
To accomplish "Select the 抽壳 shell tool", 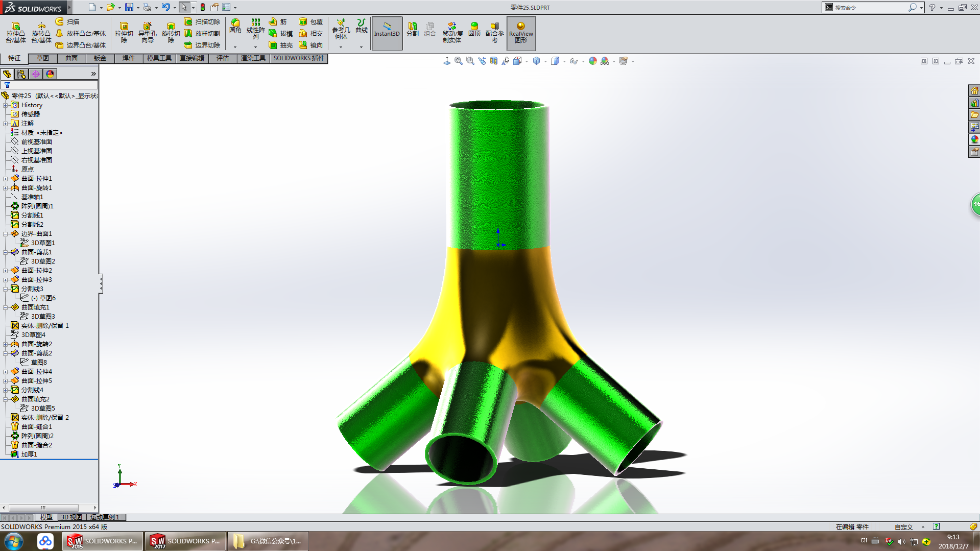I will (x=281, y=45).
